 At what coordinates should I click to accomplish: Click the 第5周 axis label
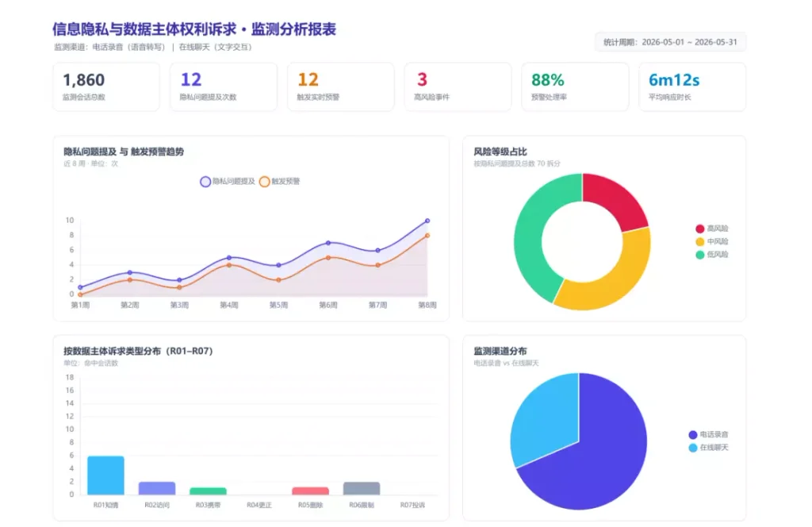tap(278, 306)
